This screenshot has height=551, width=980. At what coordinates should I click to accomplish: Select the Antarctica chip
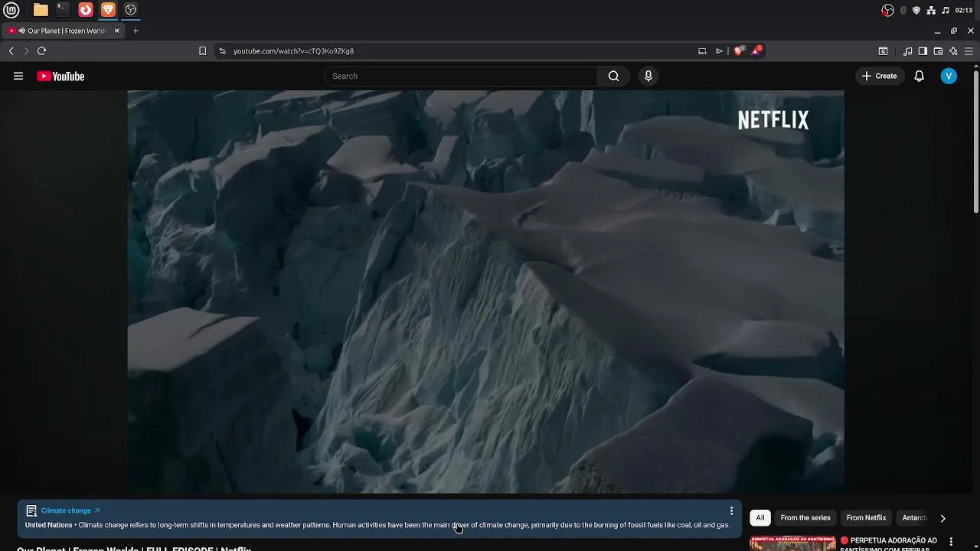pyautogui.click(x=914, y=518)
